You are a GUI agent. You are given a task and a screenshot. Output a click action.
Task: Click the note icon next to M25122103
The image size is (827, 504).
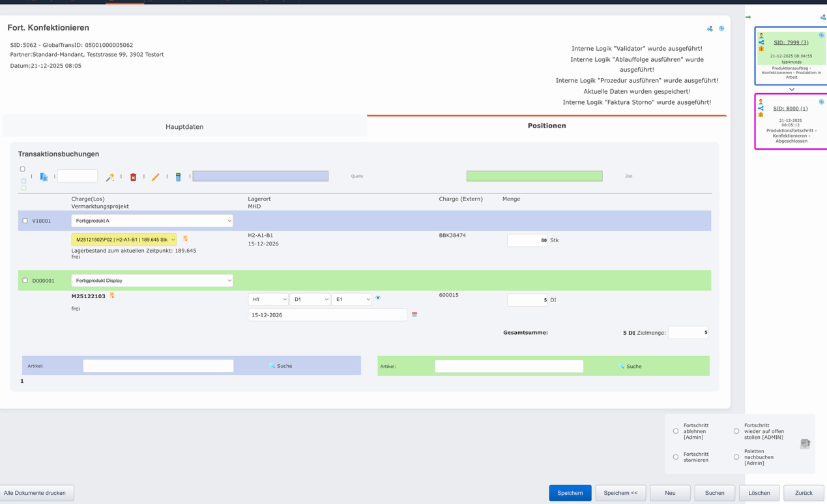(112, 296)
